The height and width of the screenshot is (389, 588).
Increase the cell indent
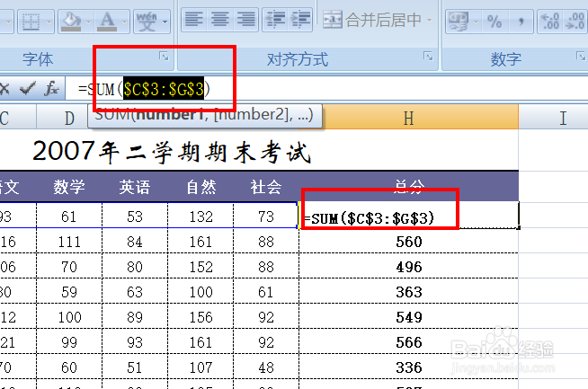(300, 19)
